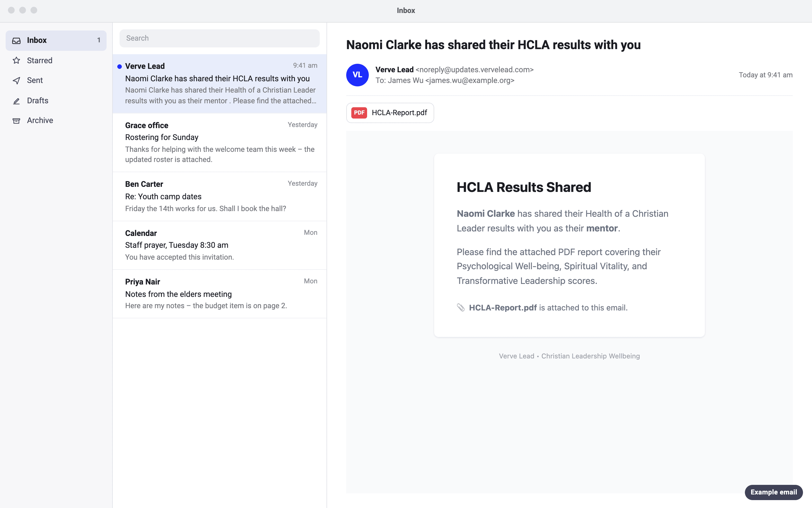This screenshot has height=508, width=812.
Task: Focus the Search field
Action: click(219, 38)
